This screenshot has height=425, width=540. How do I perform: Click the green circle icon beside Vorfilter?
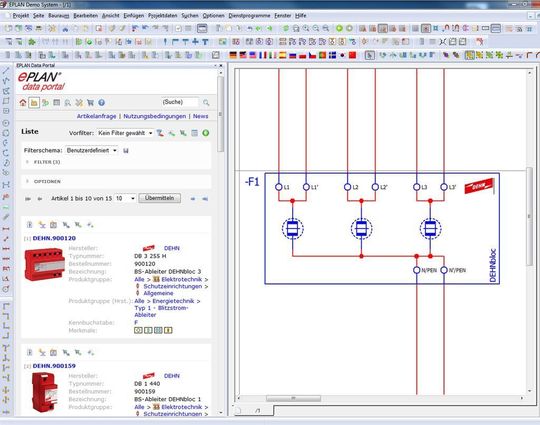[206, 133]
